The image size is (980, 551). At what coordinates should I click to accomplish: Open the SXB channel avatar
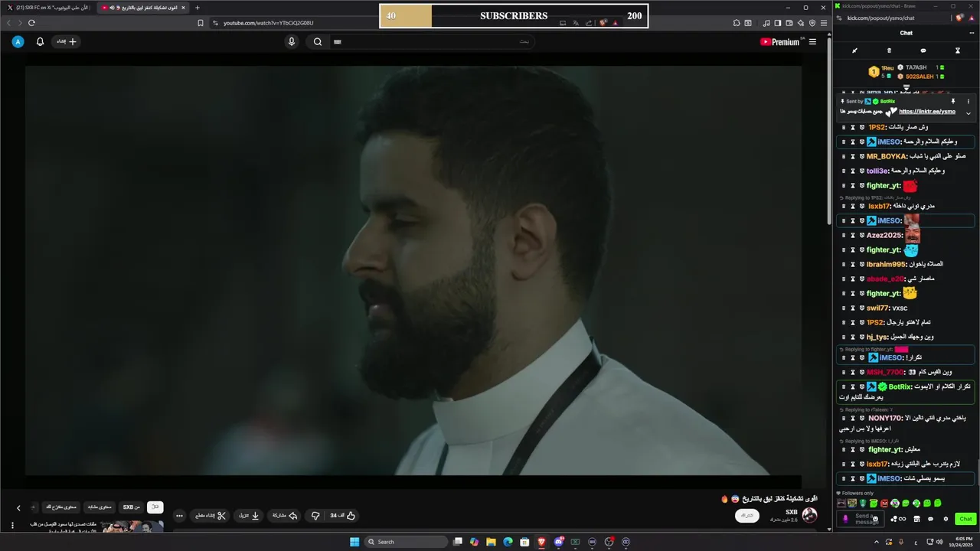[809, 515]
